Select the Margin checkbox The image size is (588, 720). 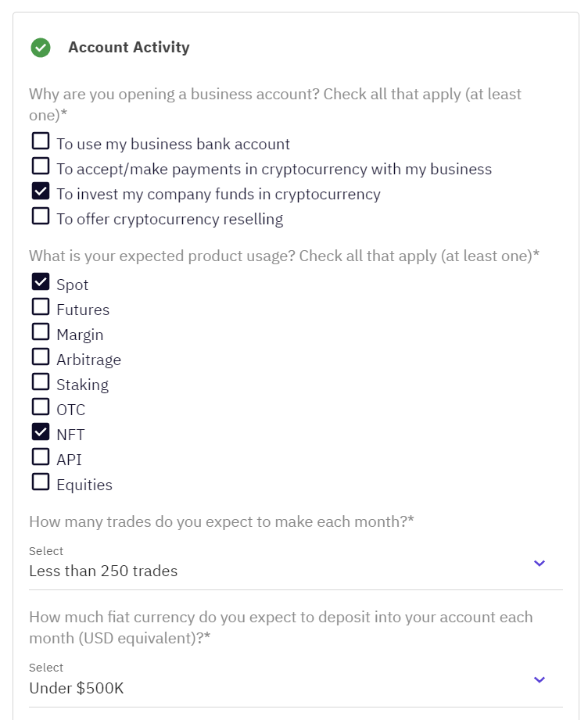pyautogui.click(x=41, y=332)
